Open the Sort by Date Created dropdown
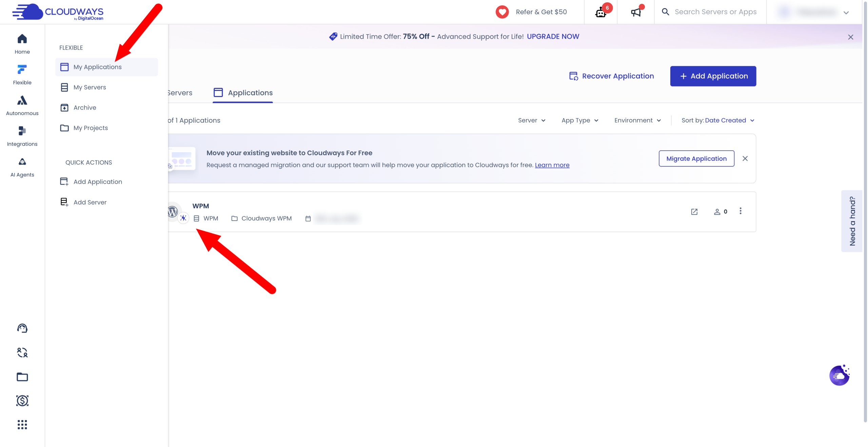Viewport: 868px width, 447px height. [718, 120]
